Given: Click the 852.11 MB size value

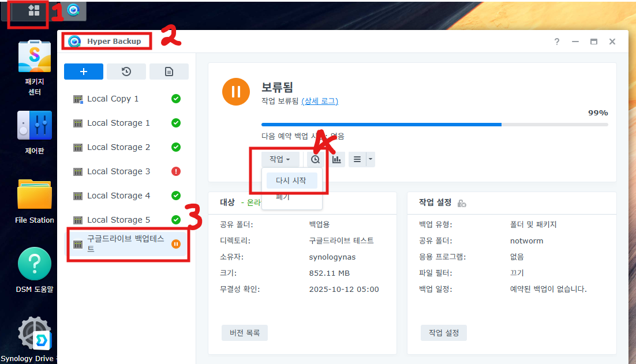Looking at the screenshot, I should coord(330,273).
